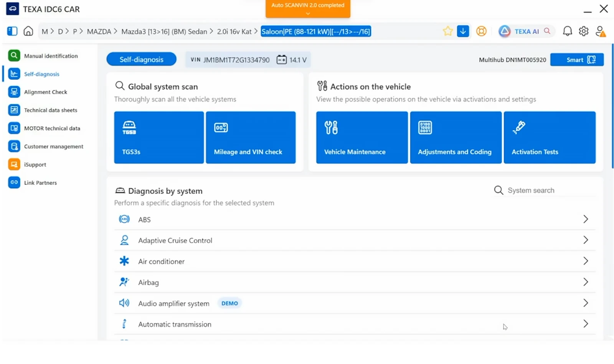Click the Automatic transmission icon
The height and width of the screenshot is (364, 614).
coord(124,324)
